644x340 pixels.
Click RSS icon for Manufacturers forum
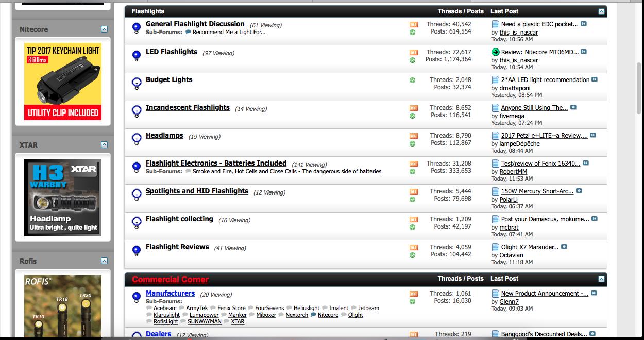point(413,294)
